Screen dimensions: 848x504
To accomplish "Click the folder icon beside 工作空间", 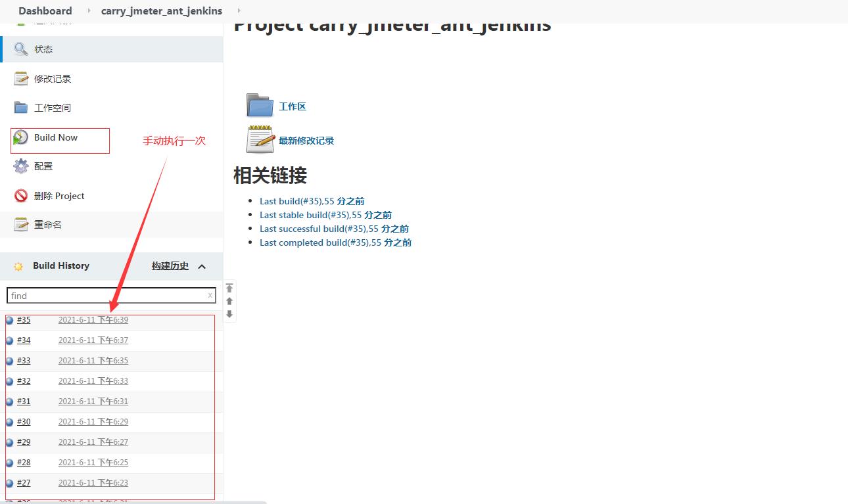I will pos(21,108).
